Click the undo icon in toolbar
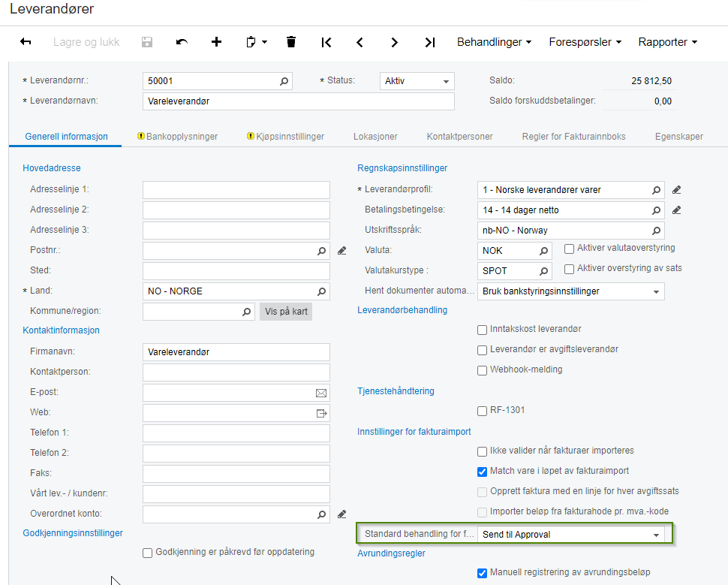The height and width of the screenshot is (585, 728). pos(182,42)
